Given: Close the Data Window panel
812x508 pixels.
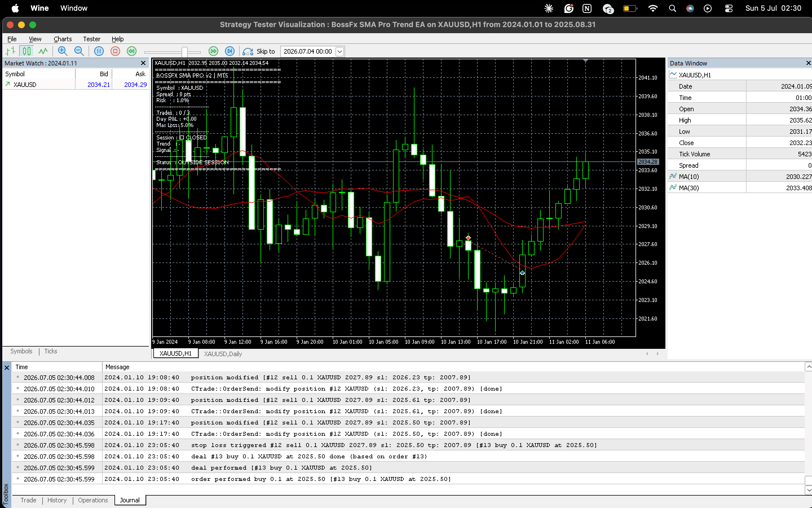Looking at the screenshot, I should (x=808, y=63).
